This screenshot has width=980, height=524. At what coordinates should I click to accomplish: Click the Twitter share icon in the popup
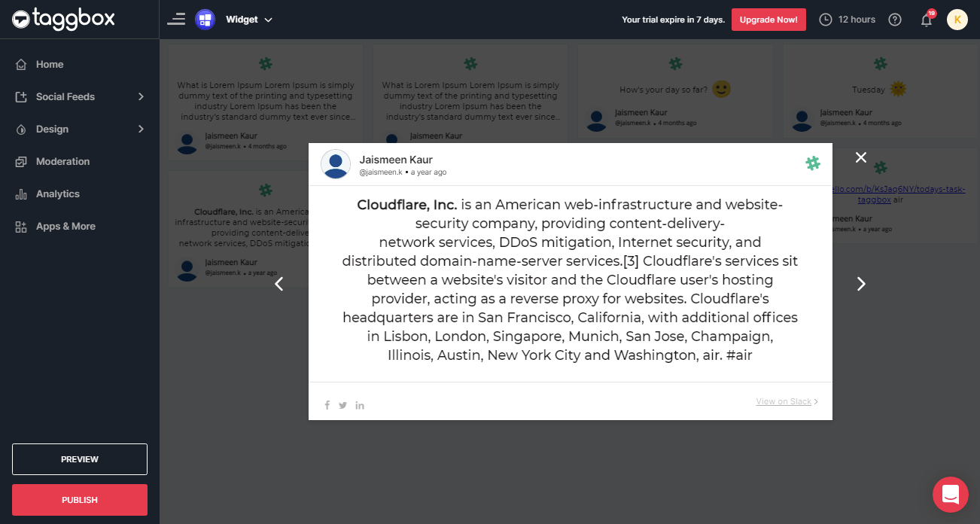click(x=343, y=405)
